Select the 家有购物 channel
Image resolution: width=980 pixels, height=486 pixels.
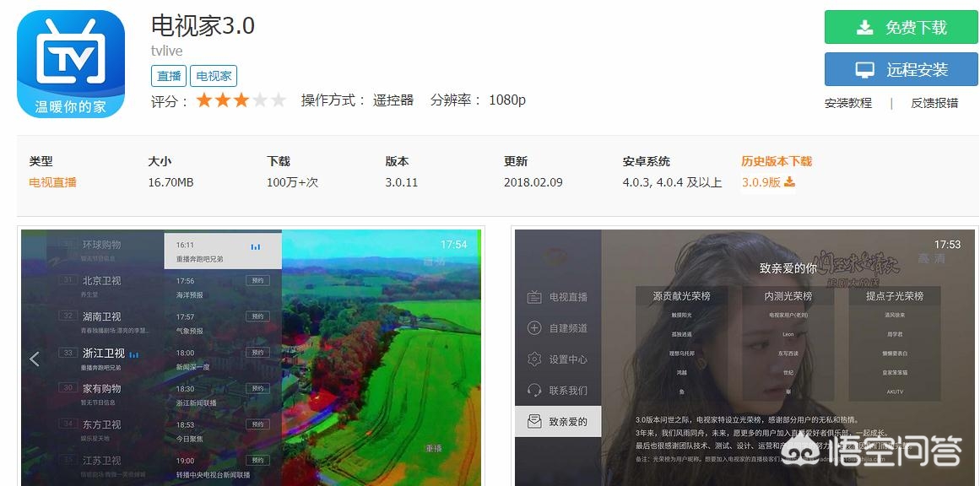[102, 389]
